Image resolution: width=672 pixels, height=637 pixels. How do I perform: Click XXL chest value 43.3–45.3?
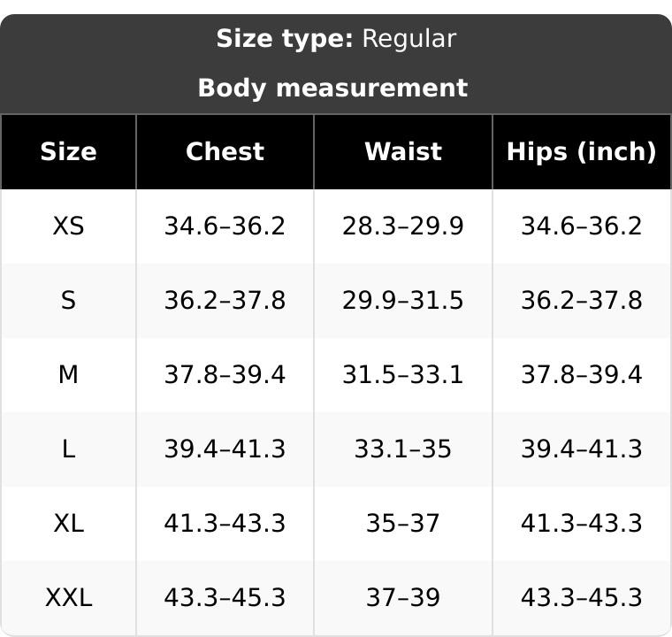point(225,597)
